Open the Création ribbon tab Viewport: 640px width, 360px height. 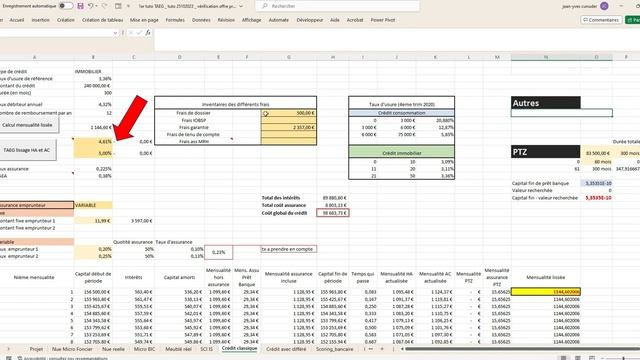pyautogui.click(x=66, y=20)
